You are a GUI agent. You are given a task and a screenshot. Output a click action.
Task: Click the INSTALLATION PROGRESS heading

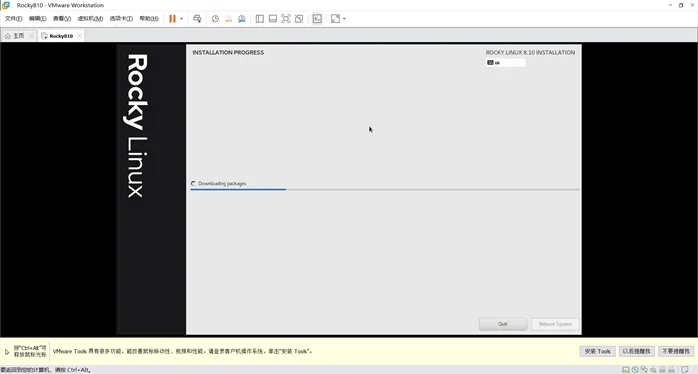coord(228,53)
